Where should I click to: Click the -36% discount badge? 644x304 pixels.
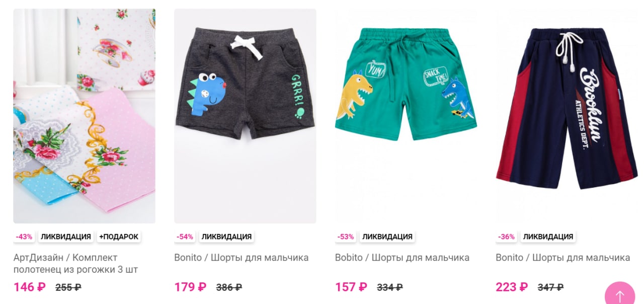click(507, 237)
